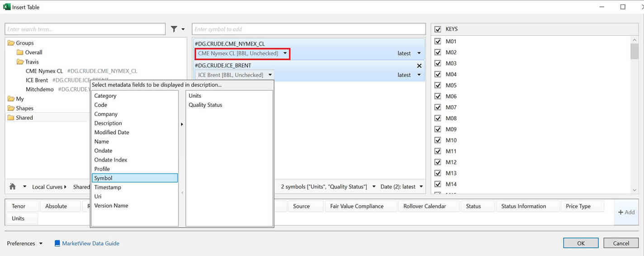The image size is (644, 256).
Task: Go to home in breadcrumb bar
Action: pos(13,187)
